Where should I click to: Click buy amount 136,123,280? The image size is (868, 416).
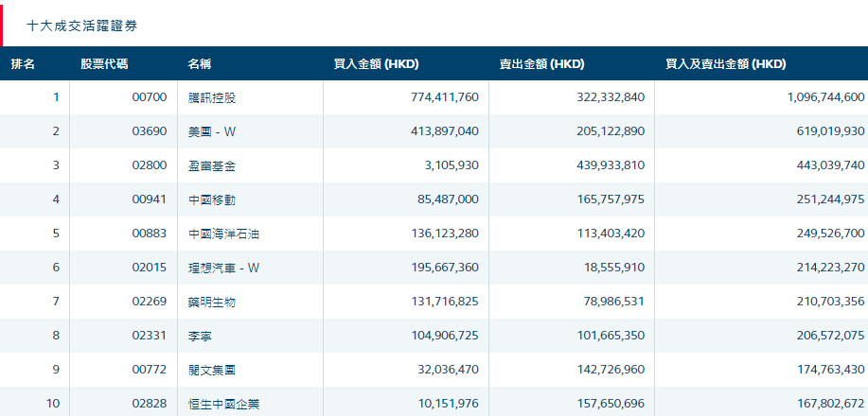445,234
